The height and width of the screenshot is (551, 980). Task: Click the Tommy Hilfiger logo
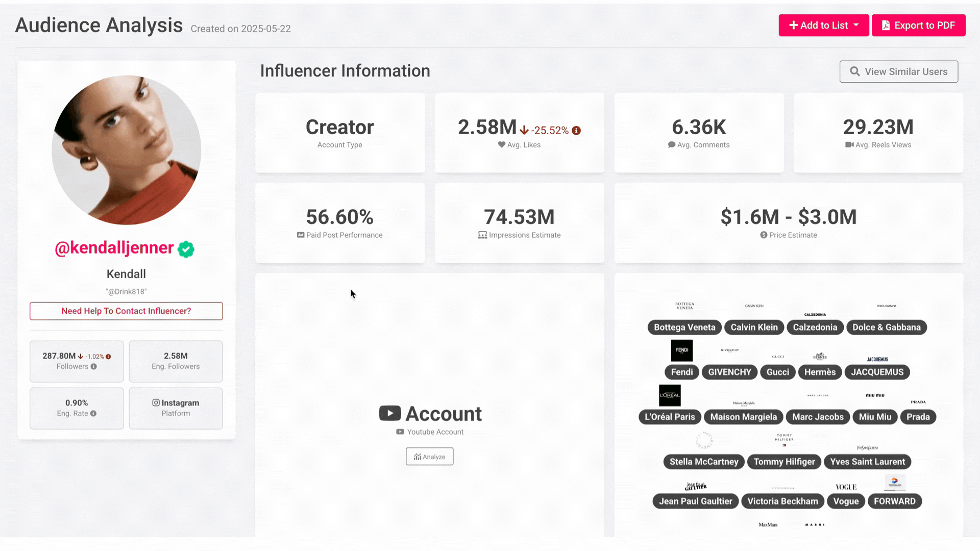(785, 440)
